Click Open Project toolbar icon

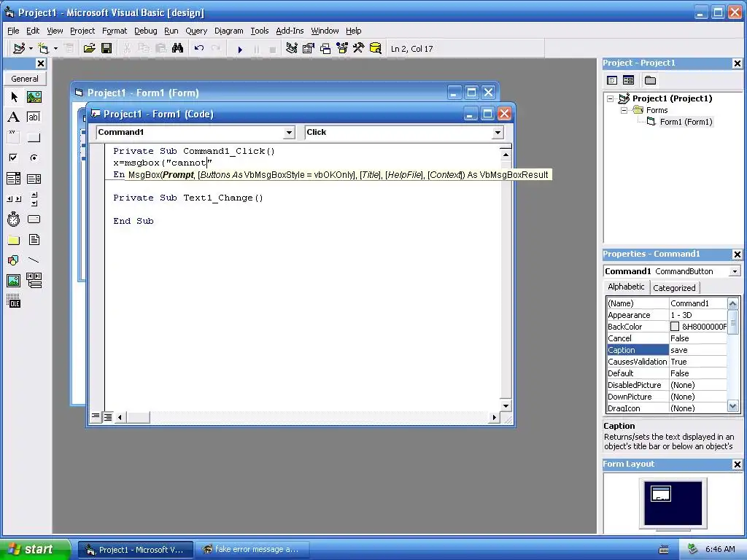pyautogui.click(x=89, y=48)
